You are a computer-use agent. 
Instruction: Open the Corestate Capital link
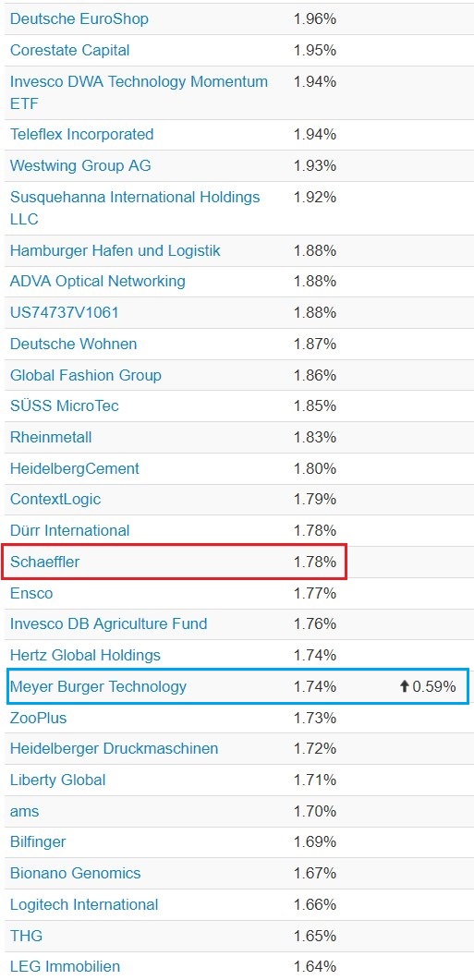[70, 50]
